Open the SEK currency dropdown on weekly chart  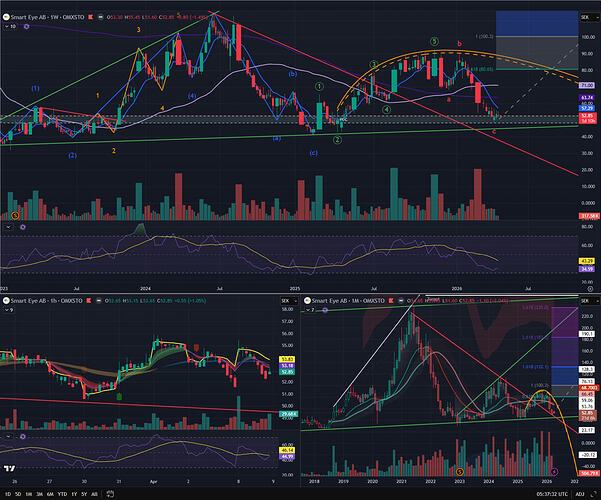point(585,17)
